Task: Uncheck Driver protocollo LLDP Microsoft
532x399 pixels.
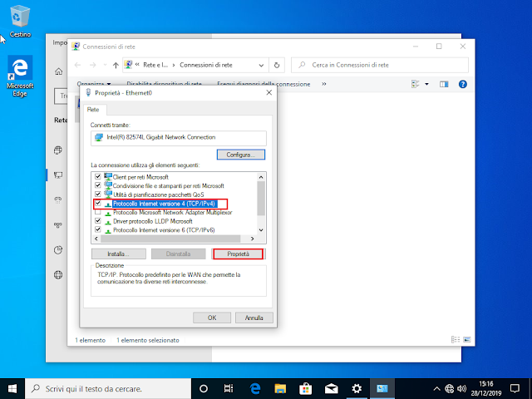Action: point(98,220)
